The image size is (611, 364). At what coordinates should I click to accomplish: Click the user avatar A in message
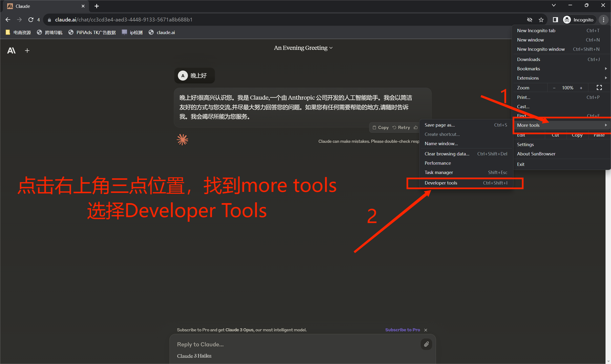click(182, 75)
